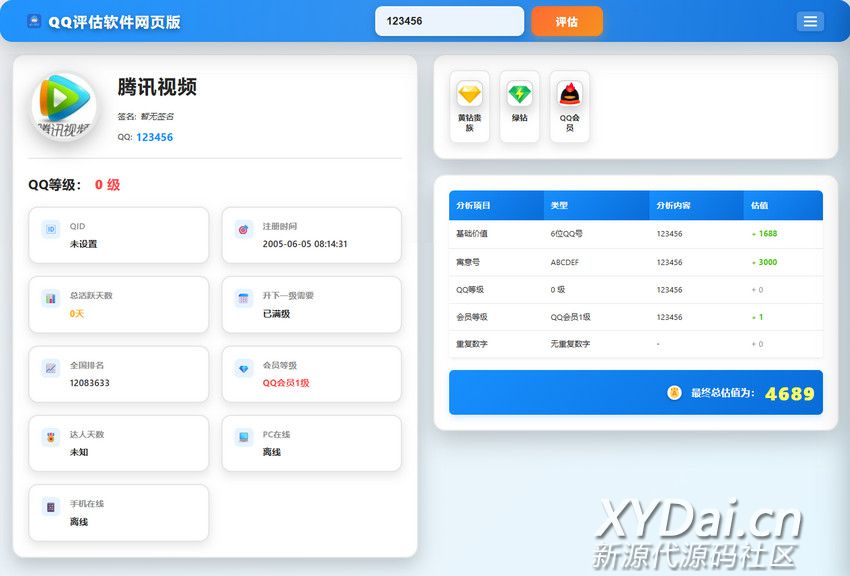Viewport: 850px width, 576px height.
Task: Select the QQ会员 red penguin icon
Action: coord(569,95)
